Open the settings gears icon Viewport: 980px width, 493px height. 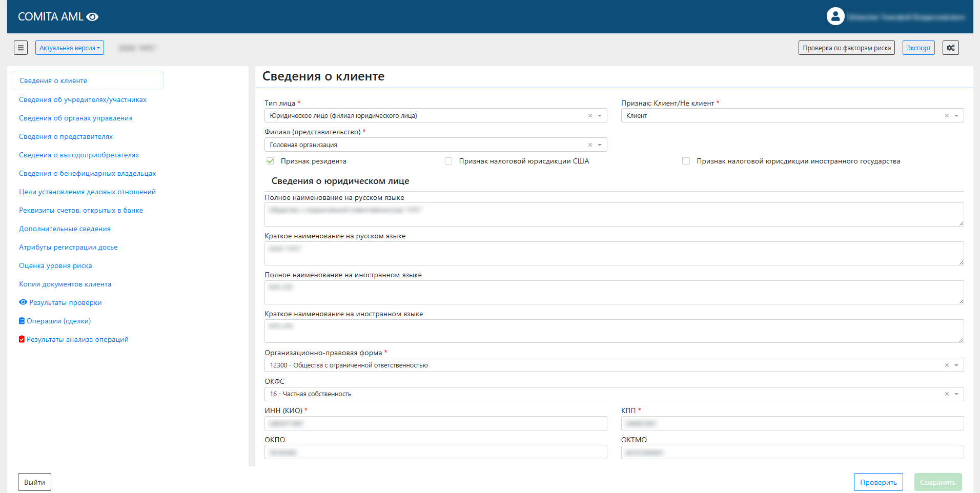tap(950, 48)
